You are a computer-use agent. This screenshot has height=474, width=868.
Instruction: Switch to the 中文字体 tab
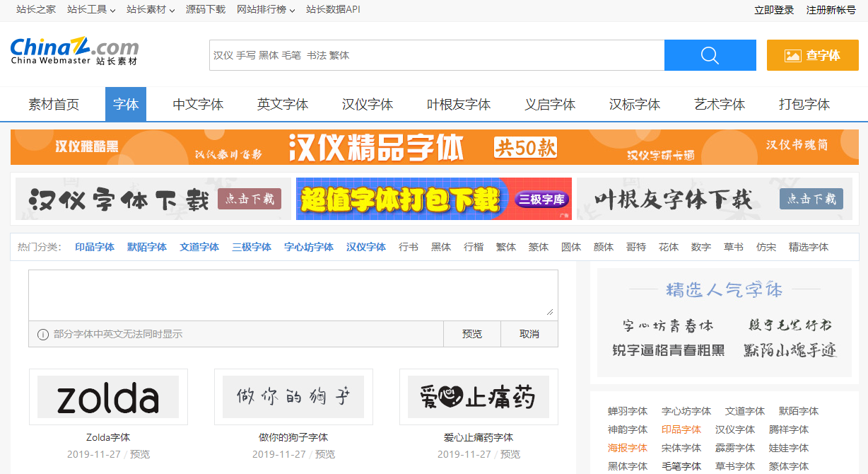tap(198, 103)
